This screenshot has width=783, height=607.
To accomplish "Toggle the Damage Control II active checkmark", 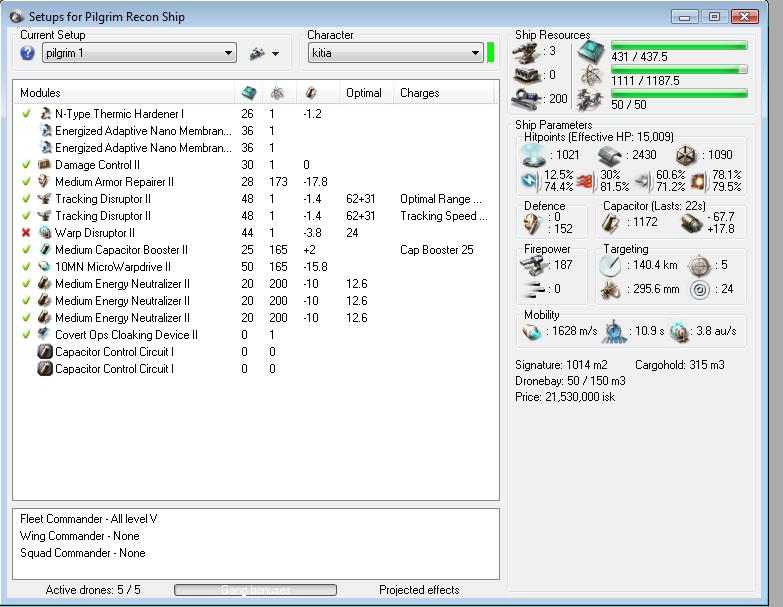I will [26, 165].
